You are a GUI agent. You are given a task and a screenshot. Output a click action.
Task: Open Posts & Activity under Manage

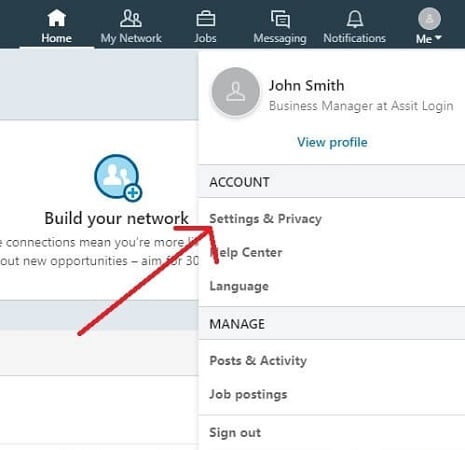[x=258, y=361]
